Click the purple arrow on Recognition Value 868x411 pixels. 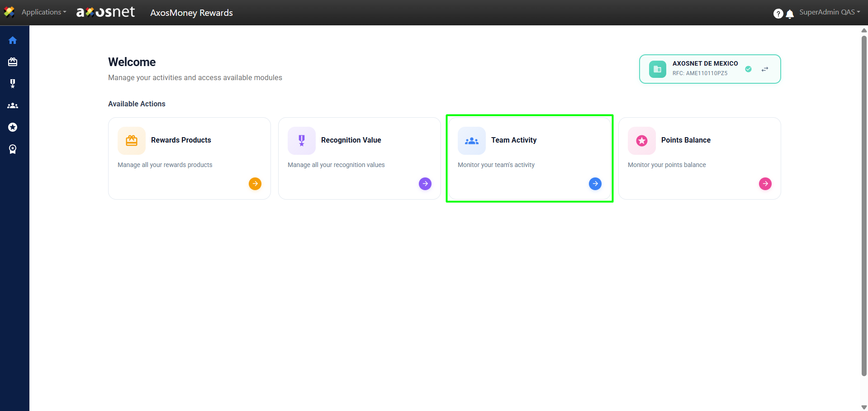[425, 184]
